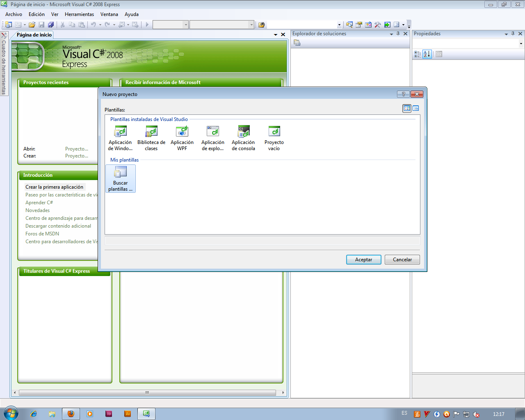The height and width of the screenshot is (420, 525).
Task: Click the Aprender C# link
Action: point(39,203)
